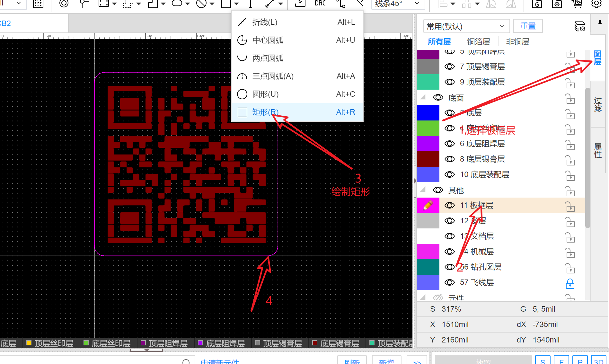Screen dimensions: 609x364
Task: Select 底层阻焊层 in bottom layer bar
Action: (221, 343)
